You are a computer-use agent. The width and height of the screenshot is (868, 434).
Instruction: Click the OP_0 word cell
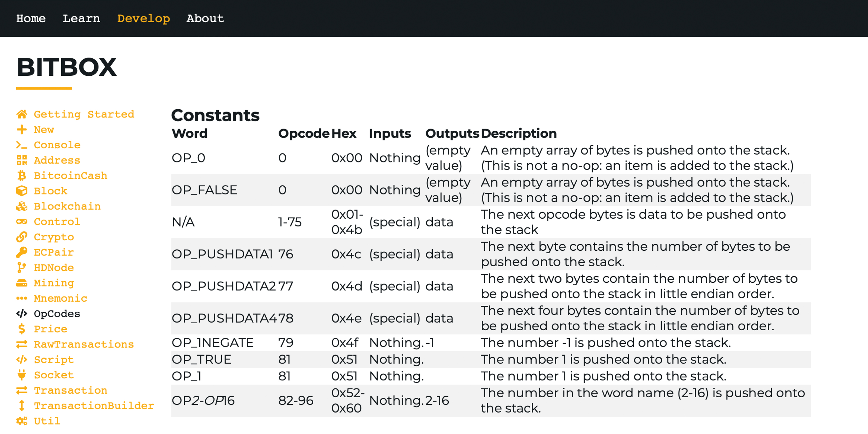[x=188, y=158]
